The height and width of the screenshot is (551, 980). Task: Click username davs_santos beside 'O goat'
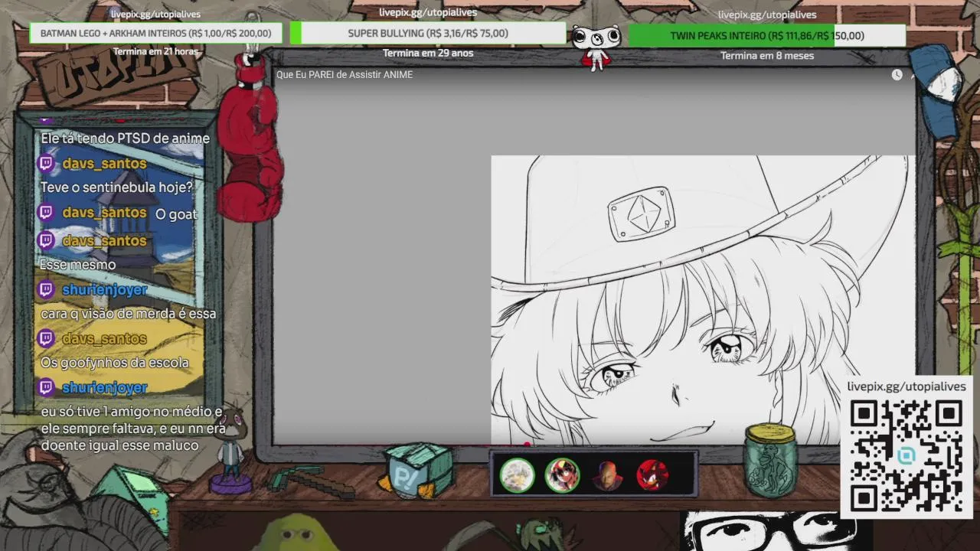104,213
